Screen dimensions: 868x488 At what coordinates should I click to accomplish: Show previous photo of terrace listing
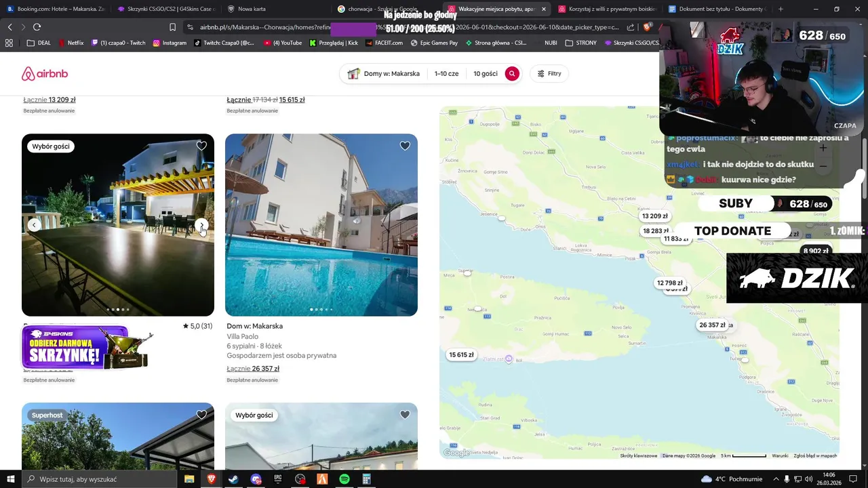coord(34,225)
